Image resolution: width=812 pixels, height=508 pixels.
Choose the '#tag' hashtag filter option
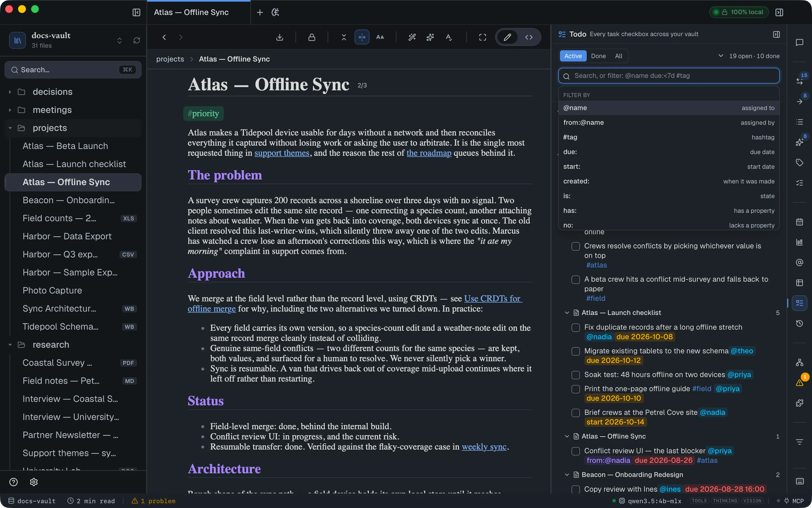tap(669, 137)
